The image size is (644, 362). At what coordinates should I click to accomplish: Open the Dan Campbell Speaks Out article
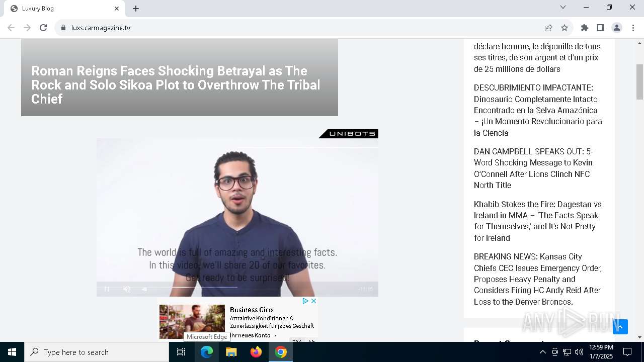[x=533, y=168]
